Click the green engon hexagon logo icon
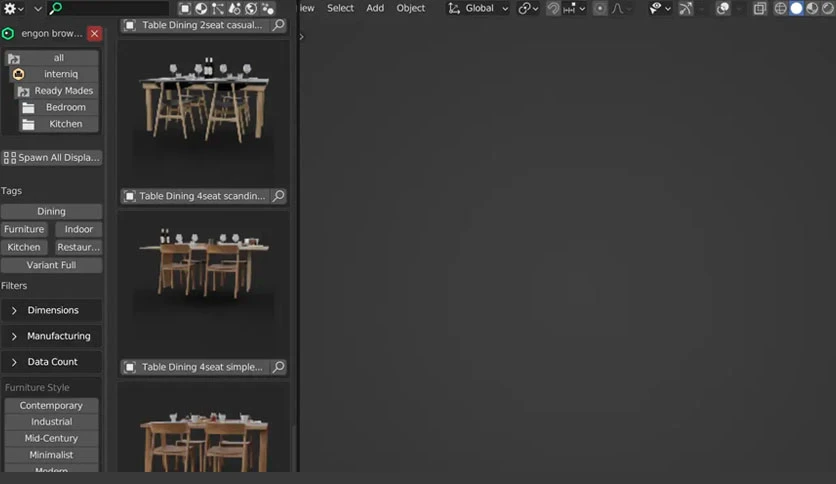This screenshot has width=836, height=484. tap(8, 34)
